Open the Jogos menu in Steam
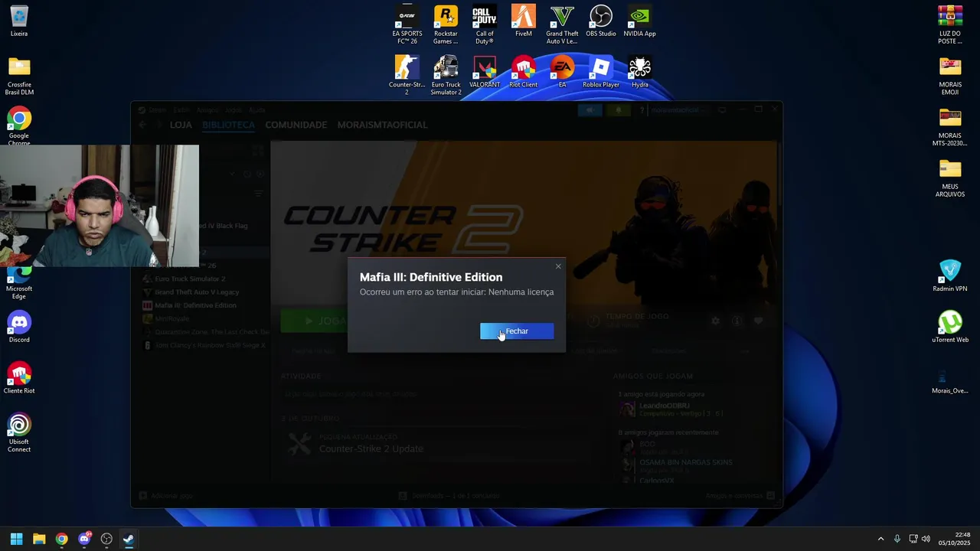This screenshot has height=551, width=980. point(234,110)
